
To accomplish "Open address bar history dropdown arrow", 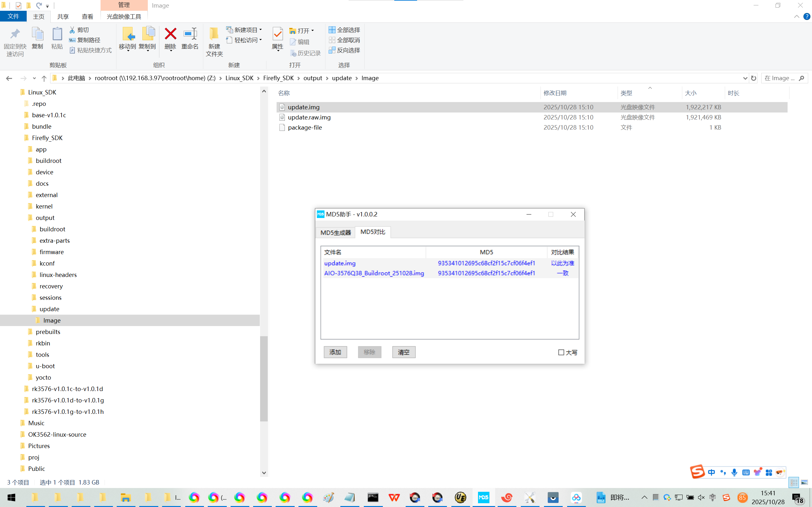I will [x=745, y=78].
